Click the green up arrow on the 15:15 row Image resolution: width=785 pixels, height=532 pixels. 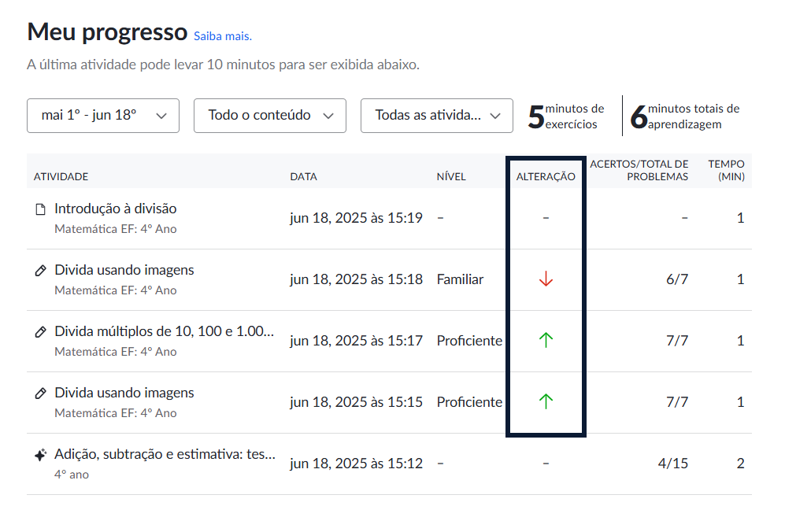tap(546, 401)
